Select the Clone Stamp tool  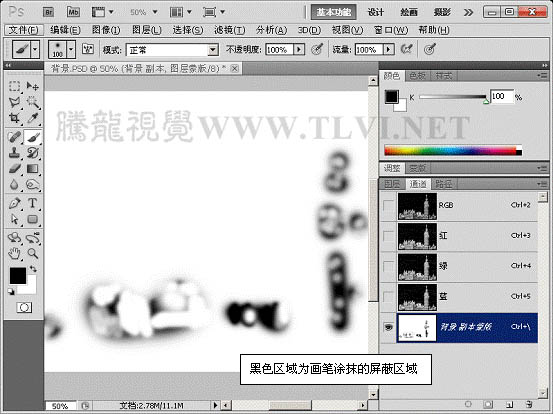[x=14, y=153]
